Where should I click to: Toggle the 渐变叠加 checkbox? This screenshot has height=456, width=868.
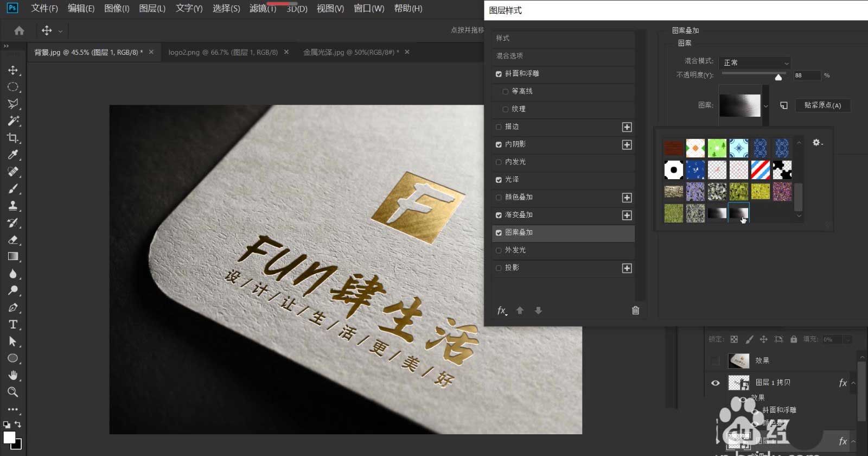point(499,215)
